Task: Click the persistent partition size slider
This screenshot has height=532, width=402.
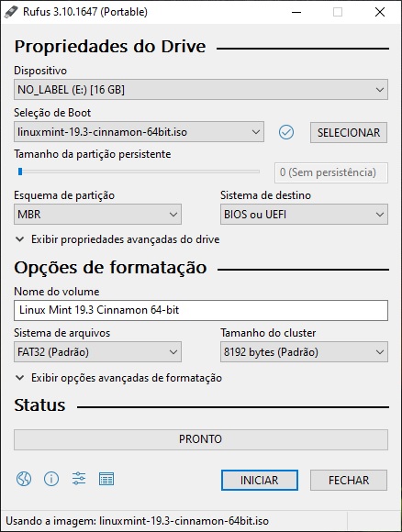Action: coord(139,172)
